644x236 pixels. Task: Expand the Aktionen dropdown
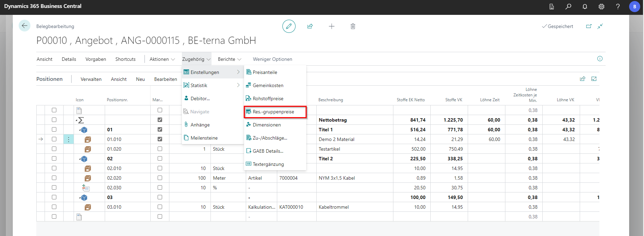pyautogui.click(x=162, y=59)
